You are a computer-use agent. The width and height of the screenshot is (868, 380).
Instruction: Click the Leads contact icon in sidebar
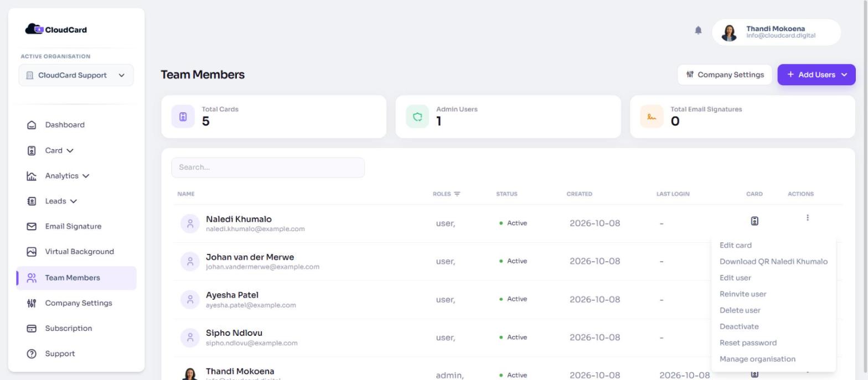(32, 201)
